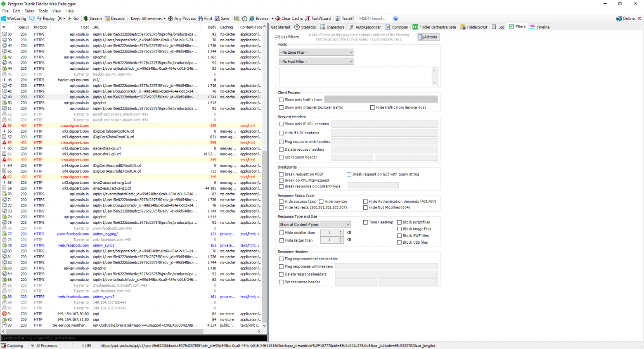The width and height of the screenshot is (644, 349).
Task: Click the Hide if URL contains field
Action: point(384,133)
